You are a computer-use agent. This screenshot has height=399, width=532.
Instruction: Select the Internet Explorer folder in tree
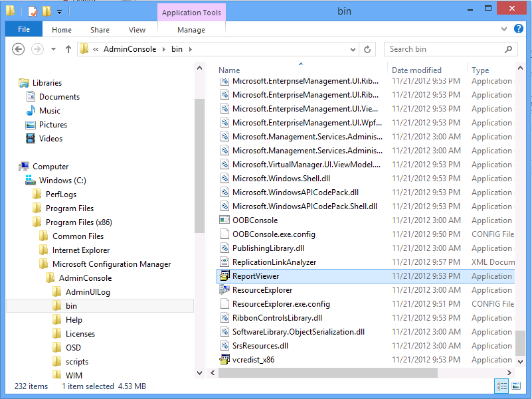81,250
